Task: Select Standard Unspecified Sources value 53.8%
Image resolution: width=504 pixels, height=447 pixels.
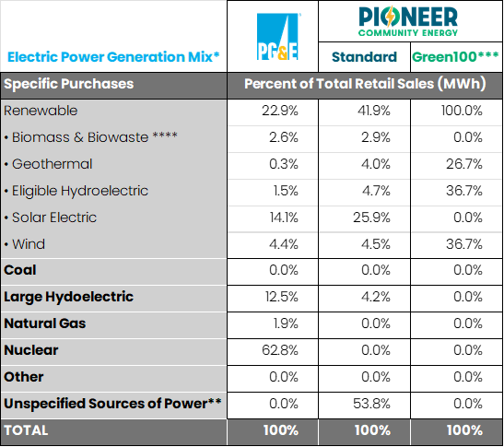Action: click(x=371, y=404)
